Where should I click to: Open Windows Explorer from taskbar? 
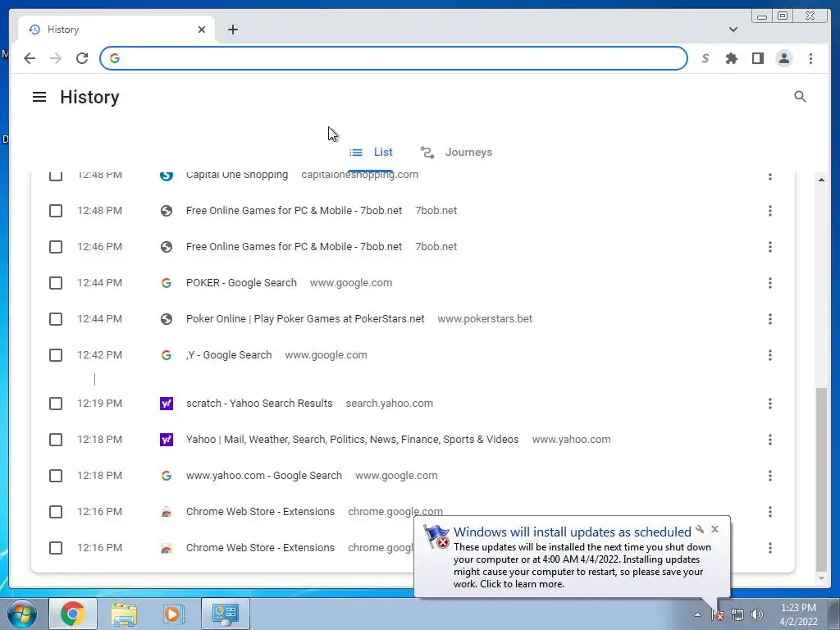tap(124, 614)
